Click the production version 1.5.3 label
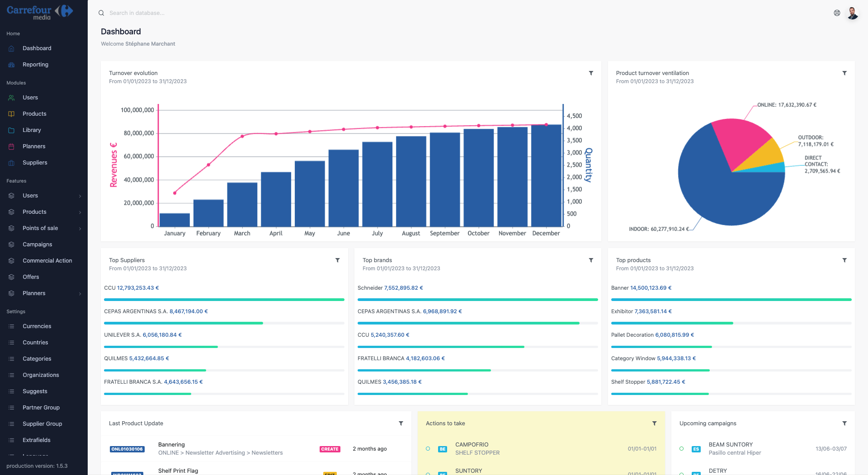The width and height of the screenshot is (868, 475). click(37, 466)
